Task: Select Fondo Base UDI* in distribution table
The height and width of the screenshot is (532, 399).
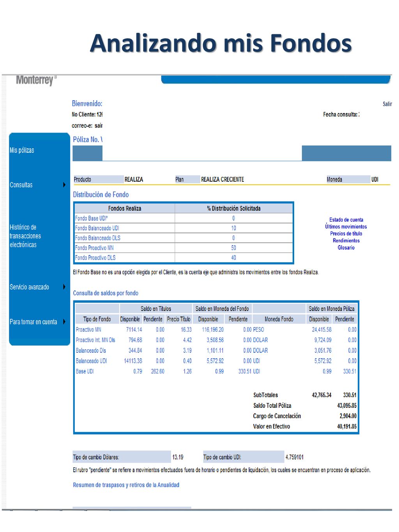Action: pos(91,219)
